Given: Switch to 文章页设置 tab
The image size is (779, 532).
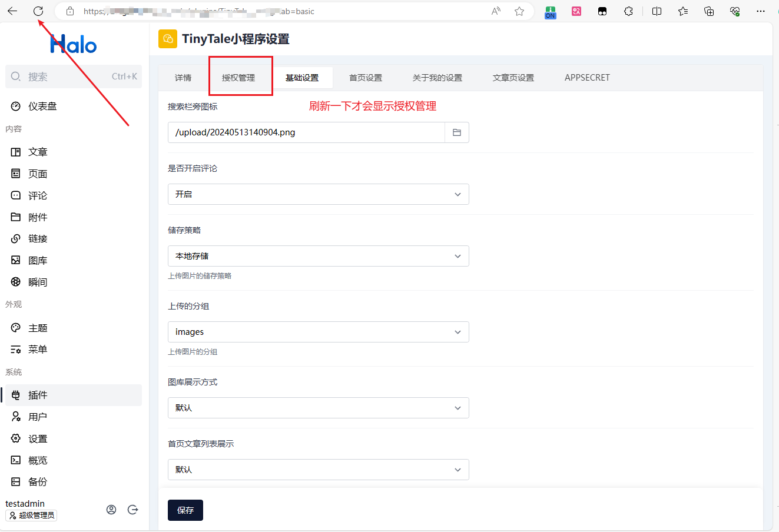Looking at the screenshot, I should 513,78.
